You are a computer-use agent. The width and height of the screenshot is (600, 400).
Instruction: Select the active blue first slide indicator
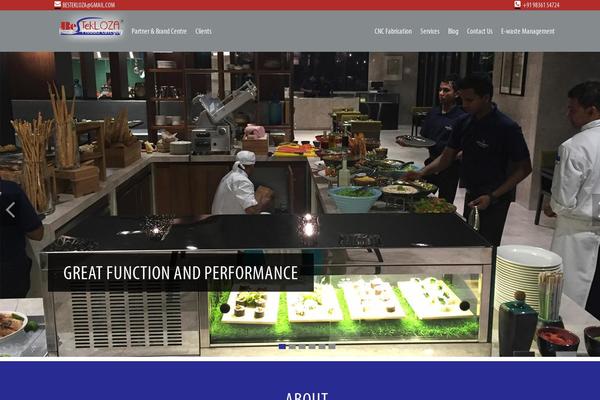(x=282, y=346)
